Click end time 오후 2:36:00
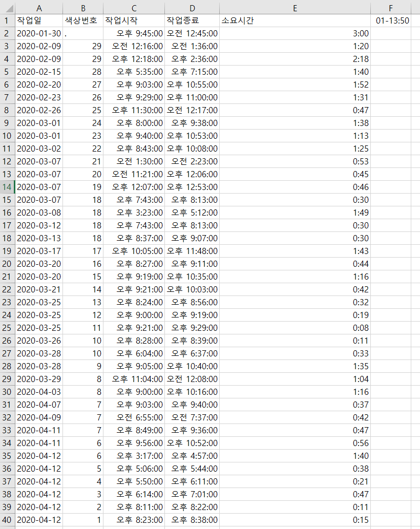 192,59
